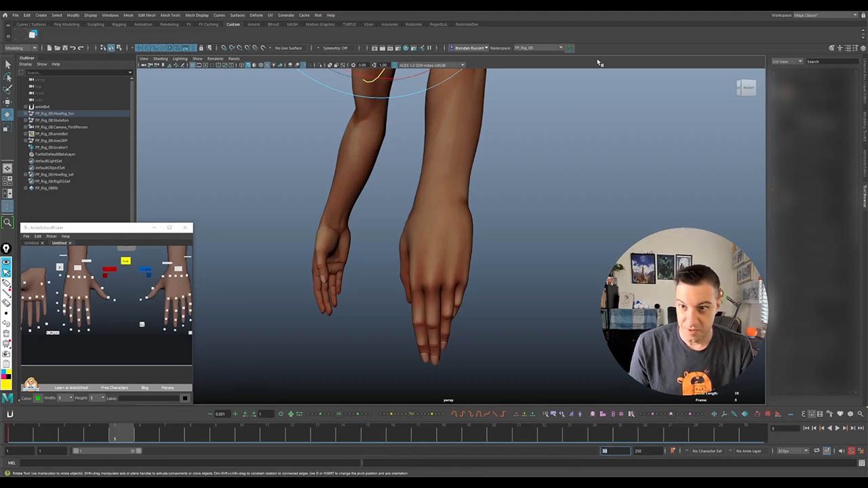Click the paint selection tool

(x=7, y=89)
